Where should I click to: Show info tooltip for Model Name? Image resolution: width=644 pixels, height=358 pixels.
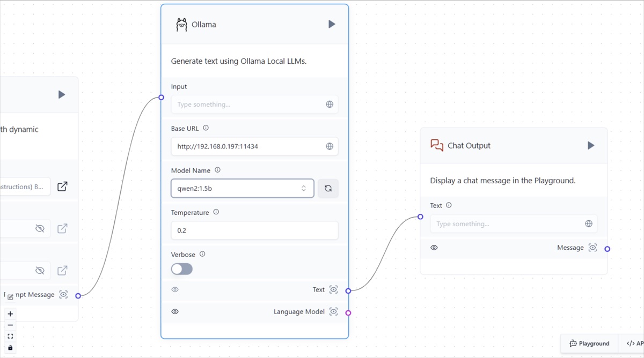(217, 170)
